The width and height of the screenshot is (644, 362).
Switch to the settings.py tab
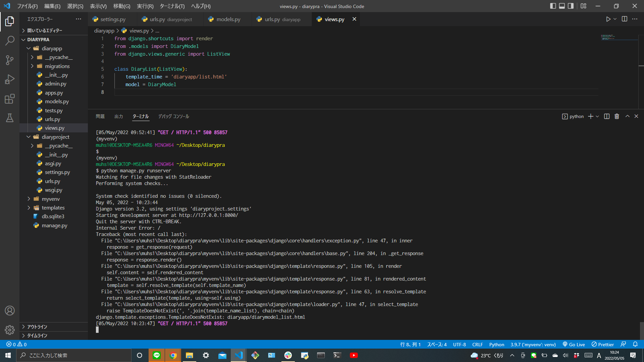pos(112,19)
